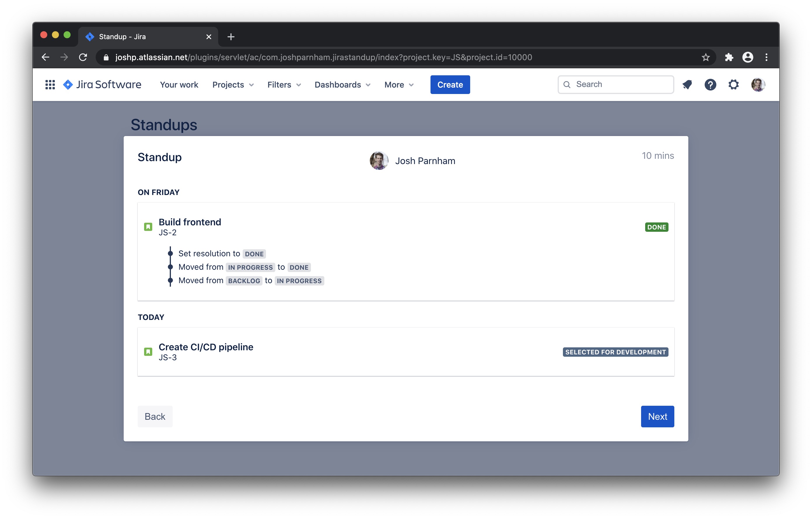The image size is (812, 519).
Task: Open the More menu
Action: click(399, 84)
